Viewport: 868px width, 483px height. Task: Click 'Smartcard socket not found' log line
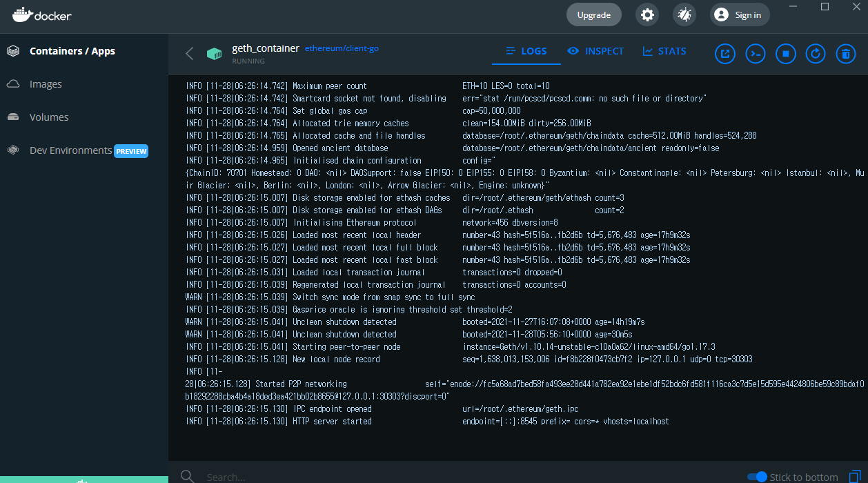click(x=446, y=99)
